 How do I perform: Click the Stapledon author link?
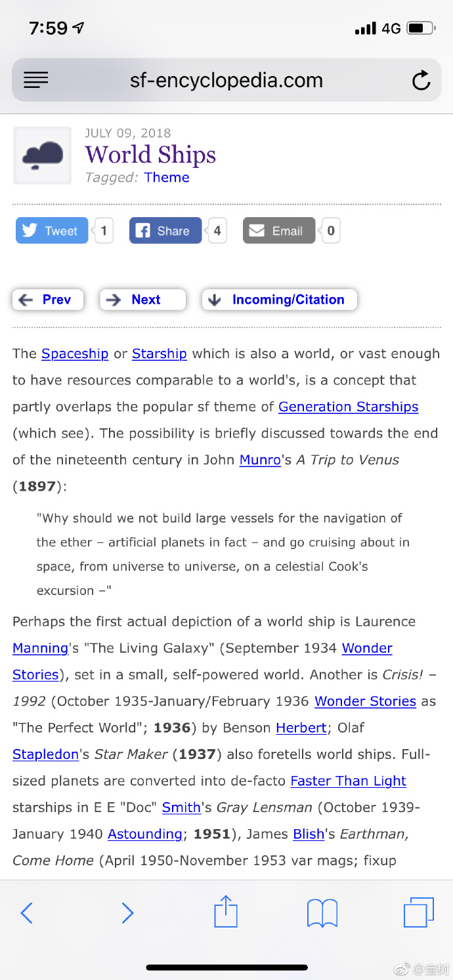pos(45,754)
